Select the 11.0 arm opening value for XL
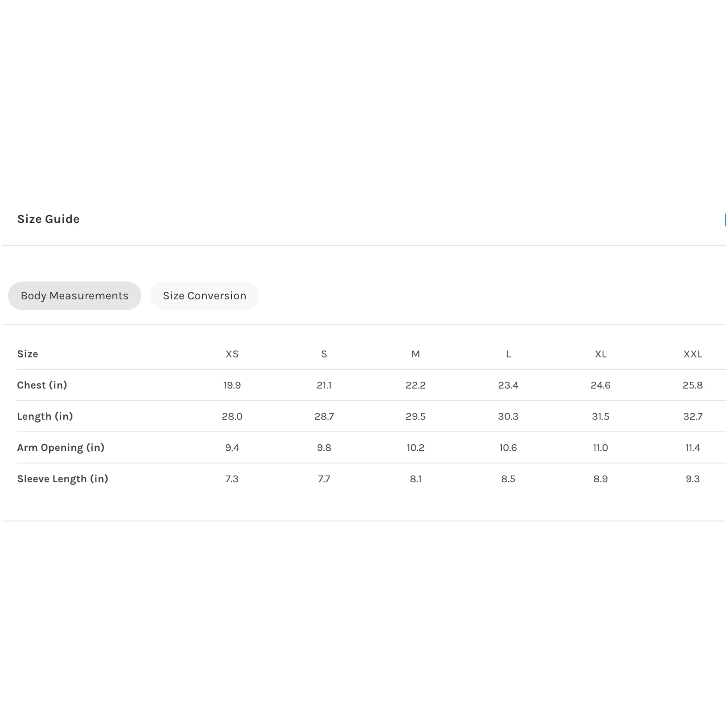728x728 pixels. click(x=601, y=448)
